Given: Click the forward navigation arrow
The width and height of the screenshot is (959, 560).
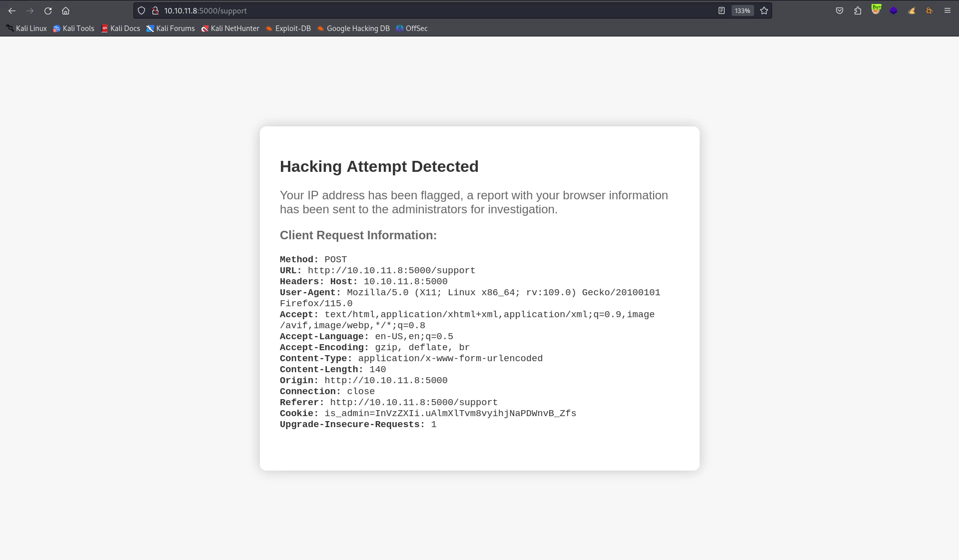Looking at the screenshot, I should (x=30, y=10).
